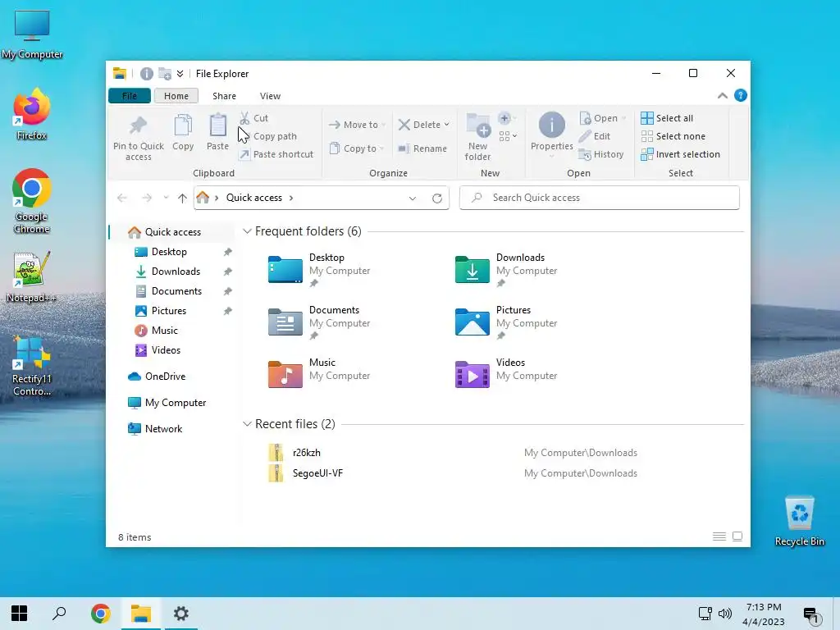The height and width of the screenshot is (630, 840).
Task: Click Select all
Action: [x=667, y=118]
